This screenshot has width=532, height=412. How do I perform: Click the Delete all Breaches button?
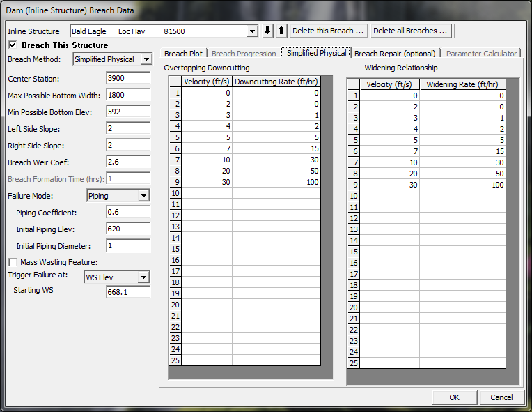tap(410, 31)
